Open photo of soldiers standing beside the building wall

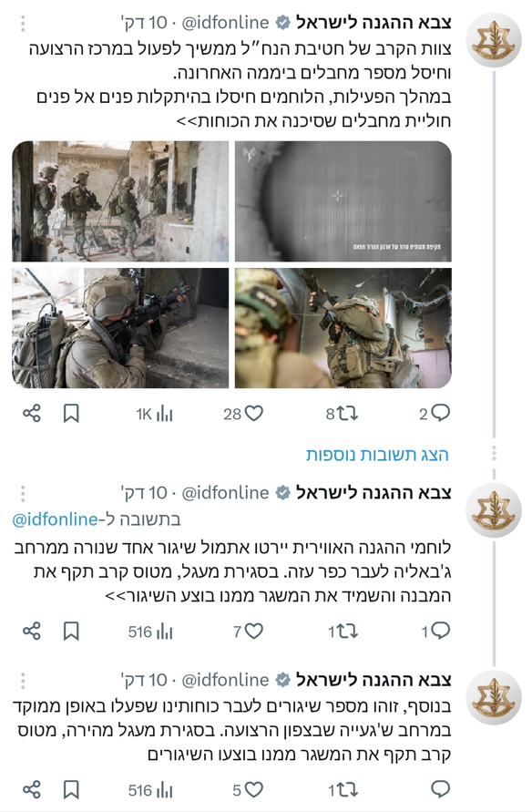click(x=120, y=200)
